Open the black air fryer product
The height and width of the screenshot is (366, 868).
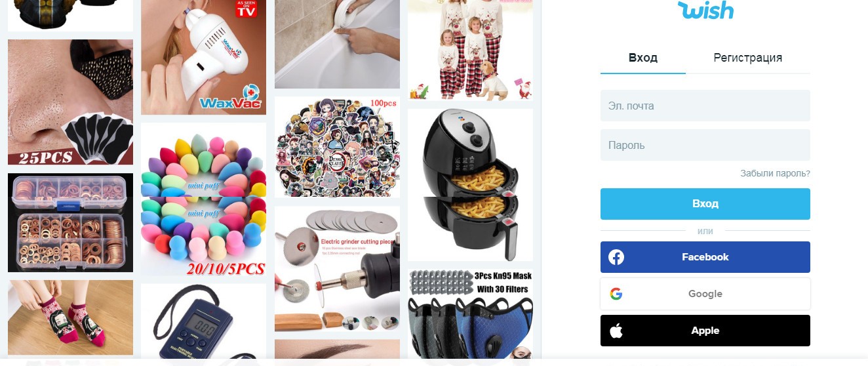(x=470, y=185)
